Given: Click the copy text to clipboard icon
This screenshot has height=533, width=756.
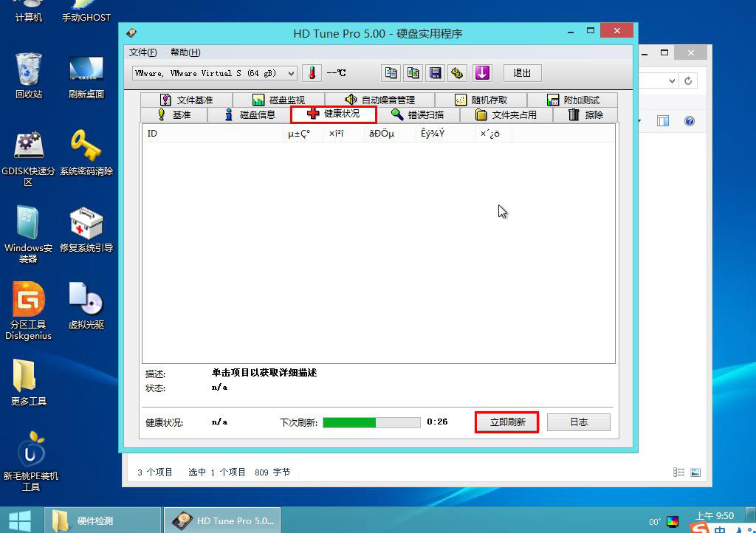Looking at the screenshot, I should tap(391, 73).
